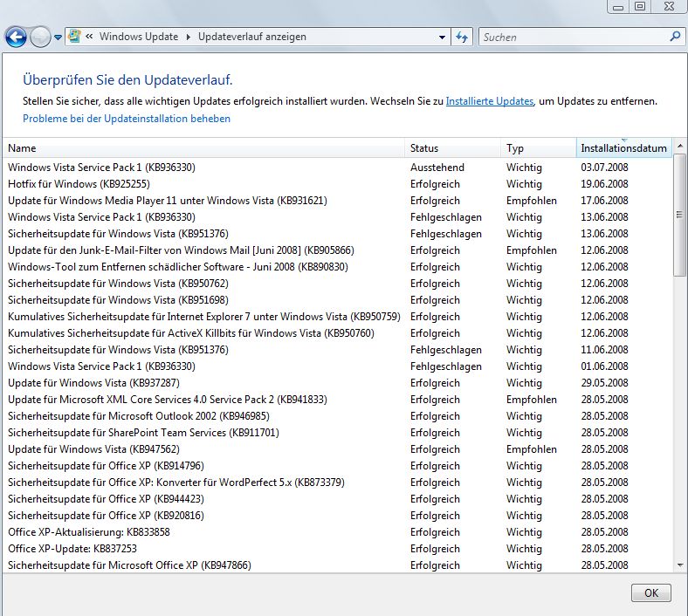Image resolution: width=688 pixels, height=616 pixels.
Task: Select Updateverlauf anzeigen breadcrumb segment
Action: [x=251, y=37]
